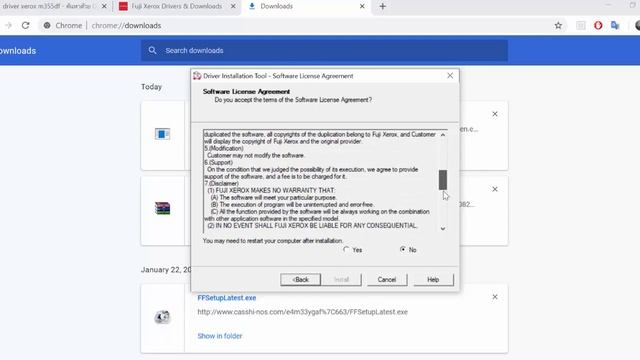Switch to the 'driver xerox m355df' tab

point(49,6)
